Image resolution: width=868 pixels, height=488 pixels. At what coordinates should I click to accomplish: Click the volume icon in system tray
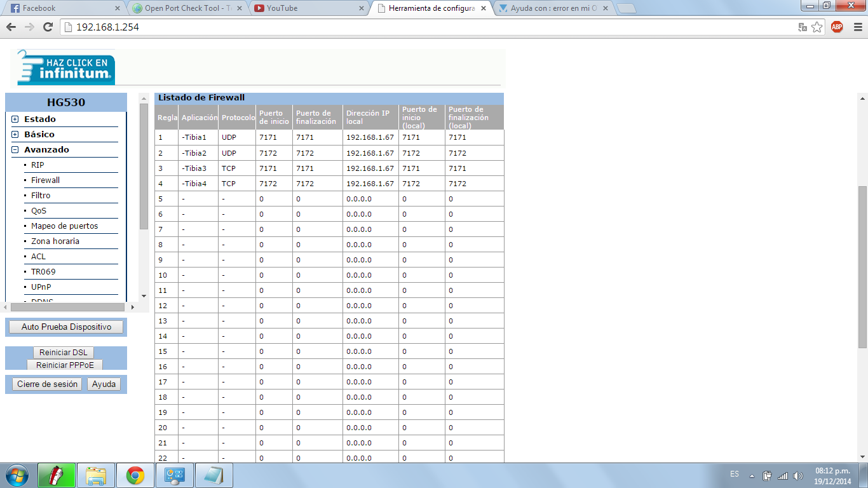pos(797,475)
